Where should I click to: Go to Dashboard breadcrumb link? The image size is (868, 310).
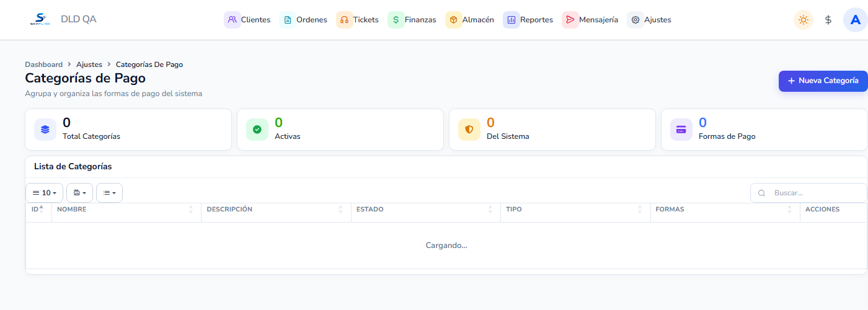44,64
